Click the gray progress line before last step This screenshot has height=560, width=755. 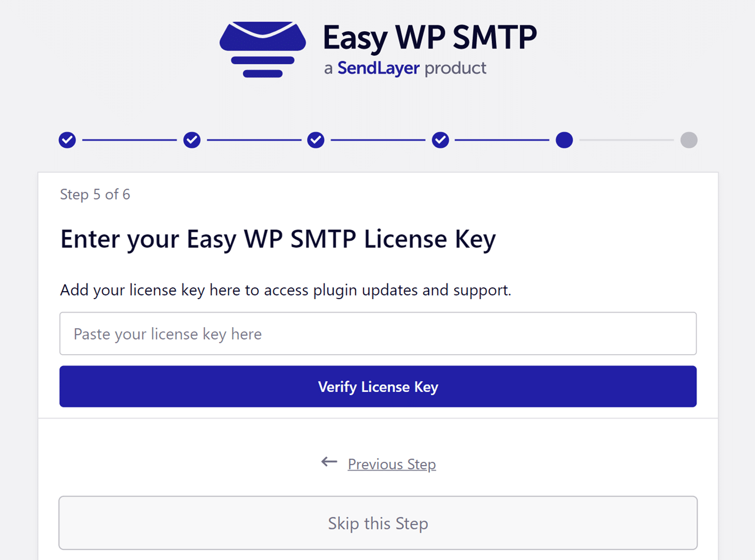click(x=627, y=140)
